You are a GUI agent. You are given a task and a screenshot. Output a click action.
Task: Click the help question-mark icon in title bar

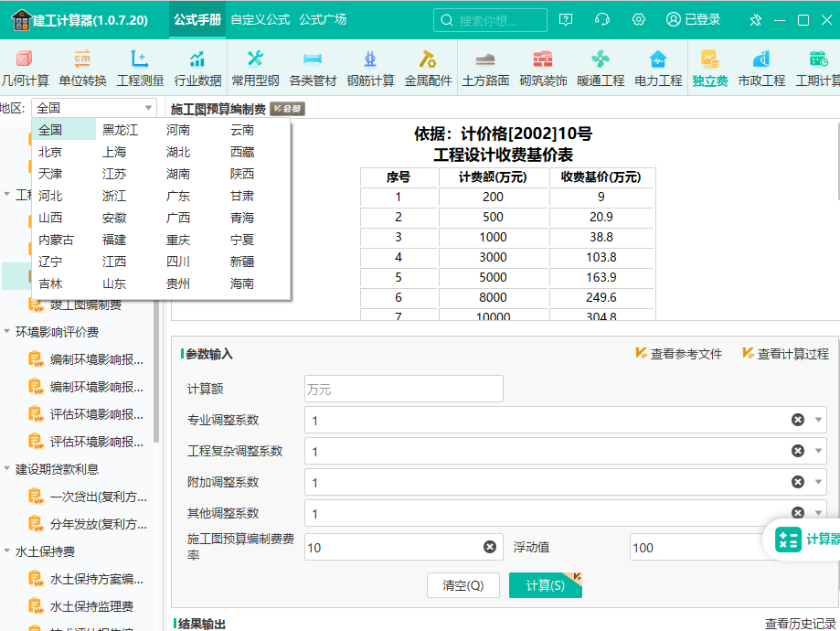click(x=566, y=20)
